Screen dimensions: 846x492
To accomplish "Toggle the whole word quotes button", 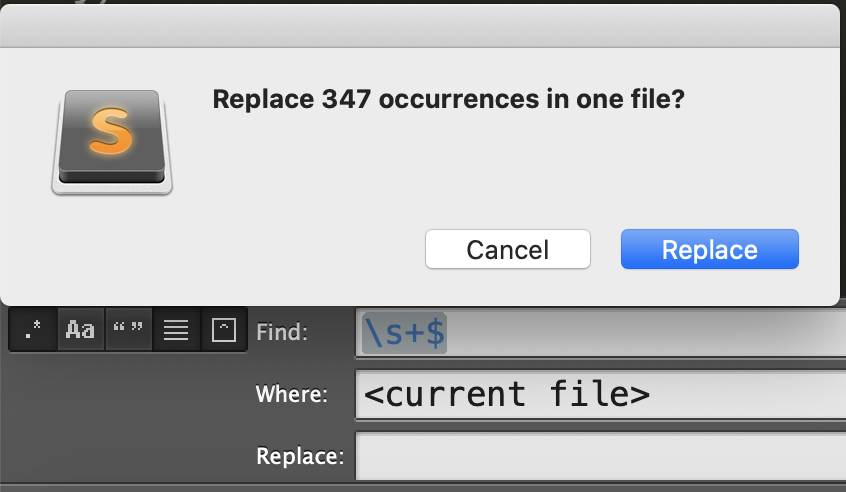I will (x=128, y=330).
